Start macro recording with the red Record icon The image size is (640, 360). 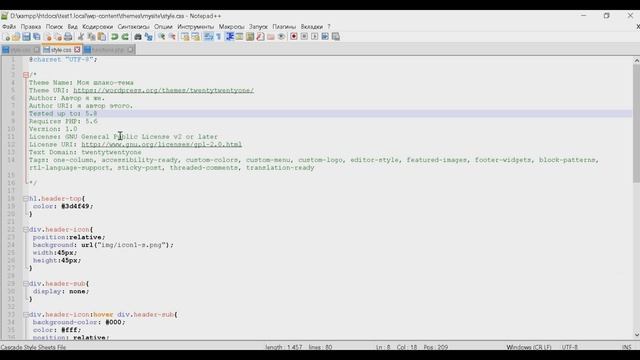click(x=293, y=37)
